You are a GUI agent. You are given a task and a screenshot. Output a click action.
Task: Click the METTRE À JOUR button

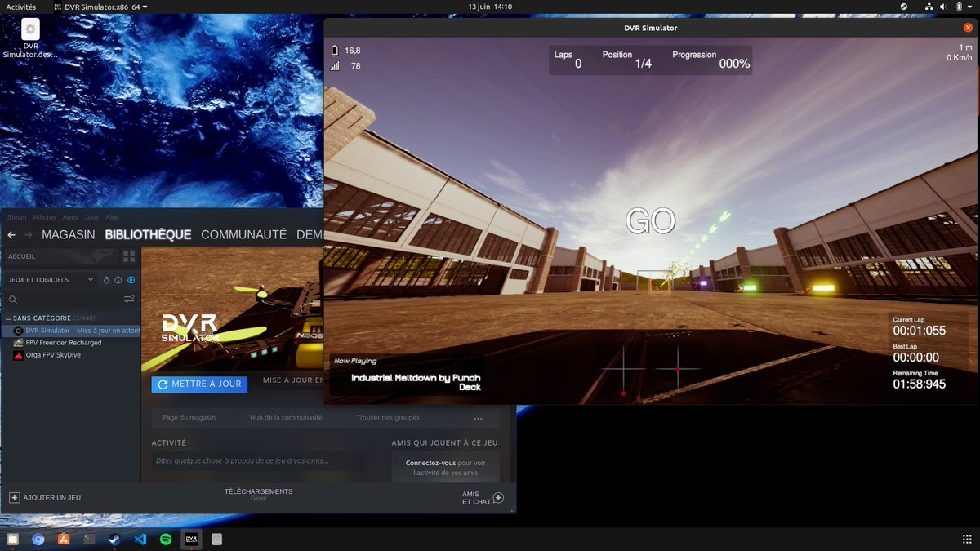[x=199, y=384]
